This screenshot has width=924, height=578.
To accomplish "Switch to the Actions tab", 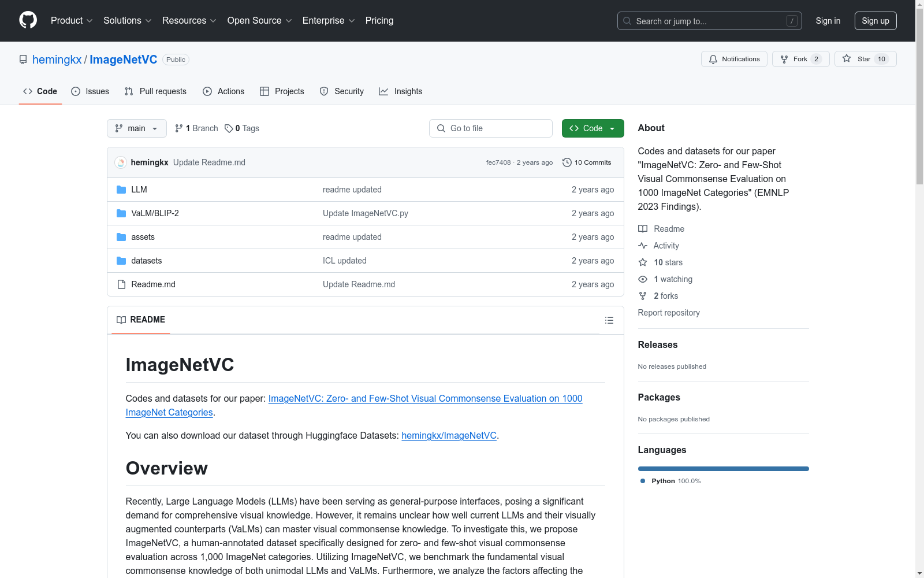I will point(223,91).
